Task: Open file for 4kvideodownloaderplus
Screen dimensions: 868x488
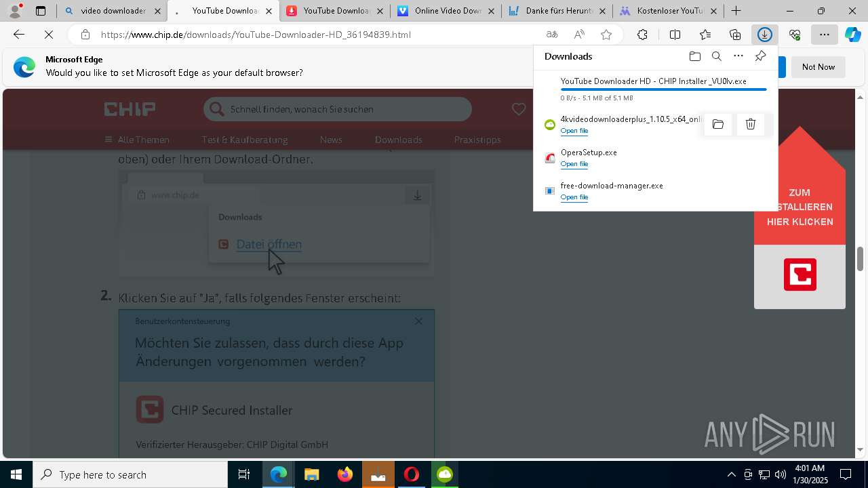Action: (x=574, y=131)
